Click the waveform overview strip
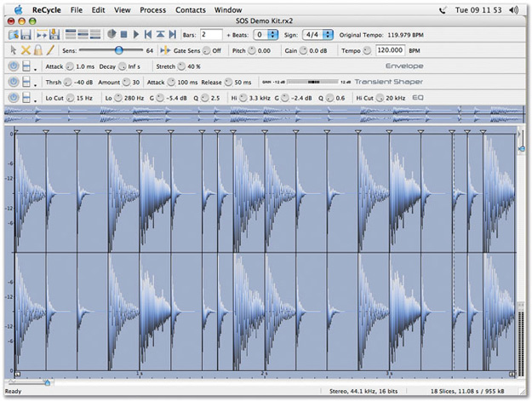Image resolution: width=532 pixels, height=401 pixels. coord(264,114)
